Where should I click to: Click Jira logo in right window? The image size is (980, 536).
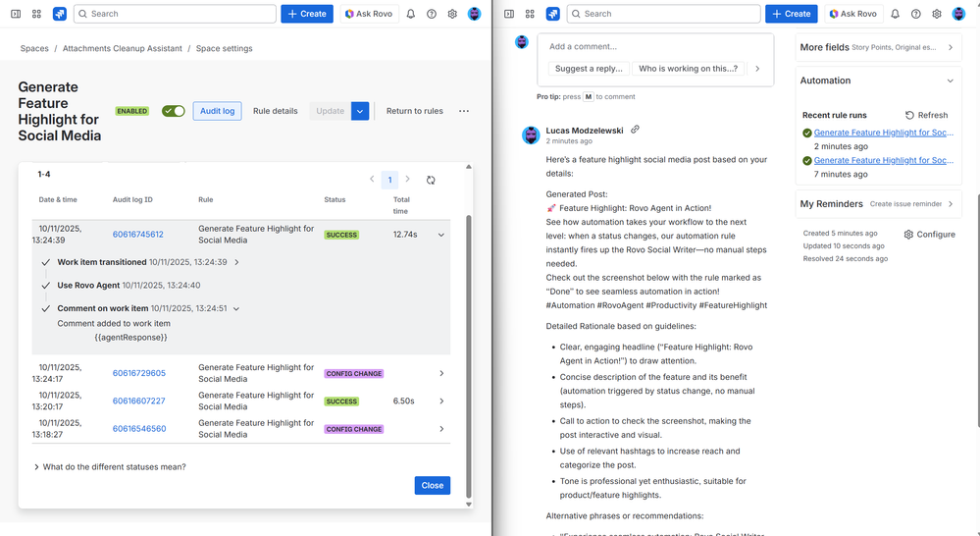[x=553, y=14]
